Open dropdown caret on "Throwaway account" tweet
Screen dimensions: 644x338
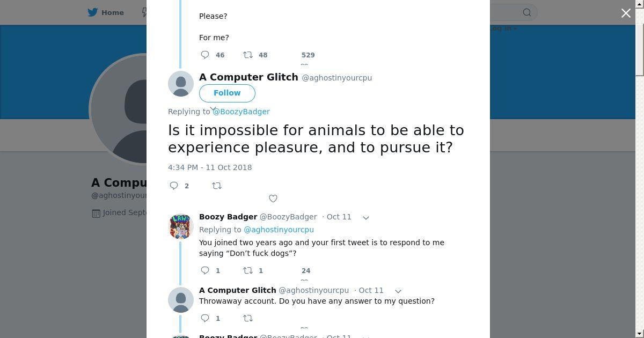[398, 291]
